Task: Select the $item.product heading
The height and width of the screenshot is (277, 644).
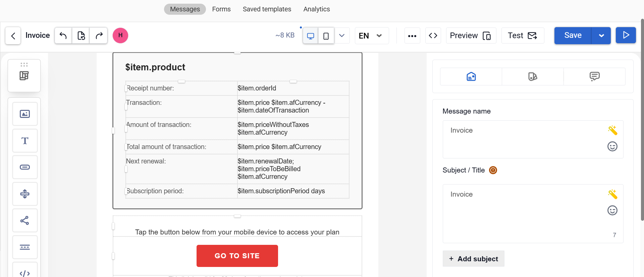Action: tap(155, 67)
